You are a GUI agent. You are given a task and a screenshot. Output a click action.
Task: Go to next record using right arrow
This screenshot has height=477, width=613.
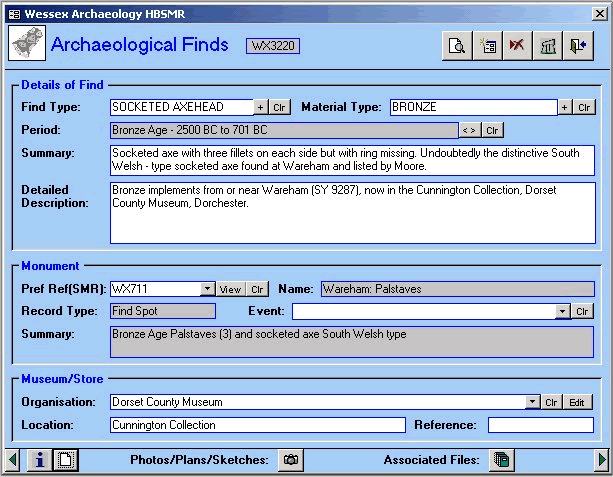[602, 460]
